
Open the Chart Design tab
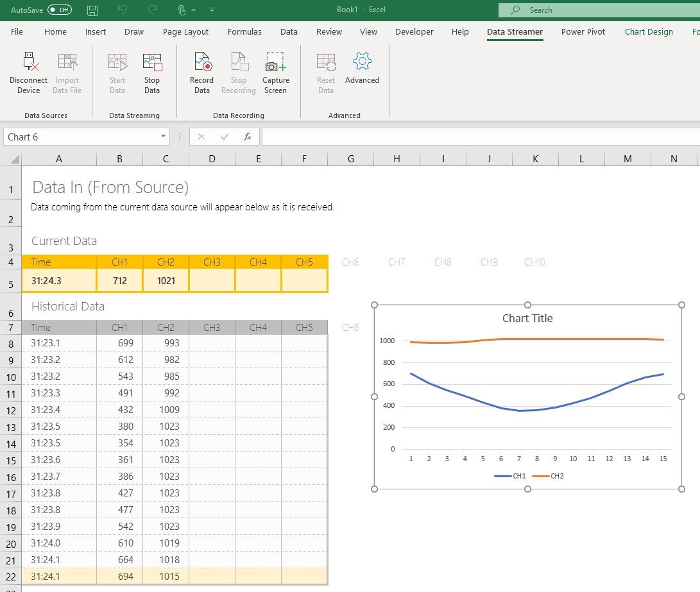click(649, 31)
